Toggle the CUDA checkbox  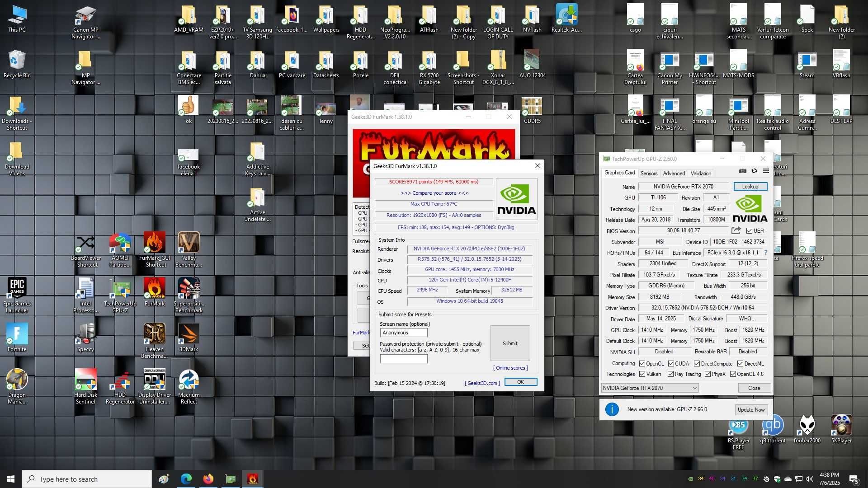(x=671, y=363)
